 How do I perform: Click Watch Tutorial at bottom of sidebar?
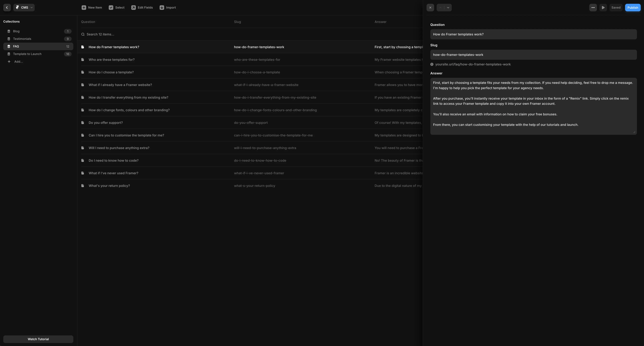[x=38, y=339]
